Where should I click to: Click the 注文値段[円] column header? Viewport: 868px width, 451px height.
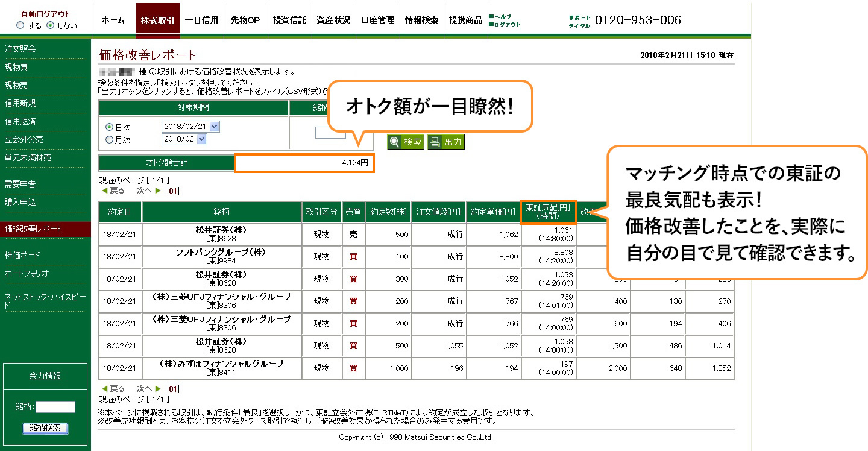click(439, 212)
